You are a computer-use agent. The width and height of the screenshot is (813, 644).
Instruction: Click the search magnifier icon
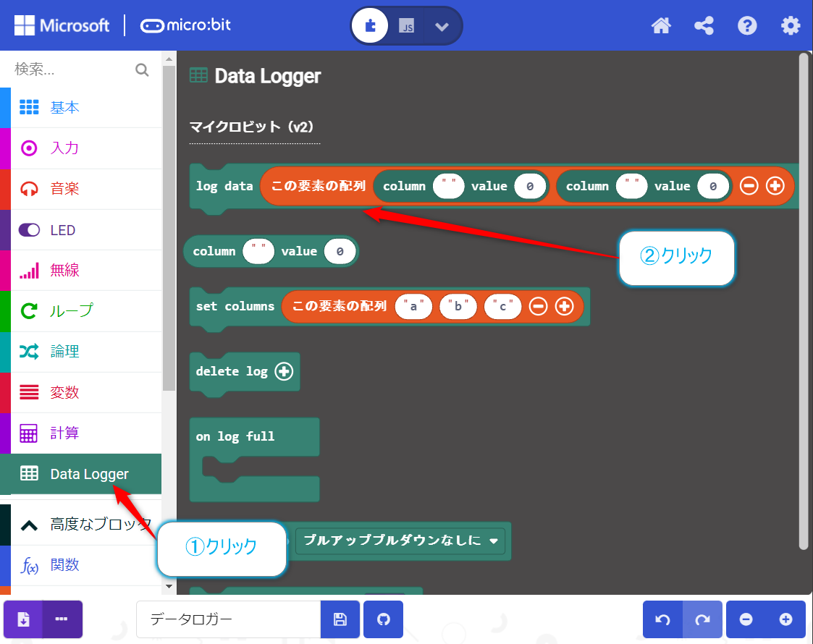pyautogui.click(x=142, y=69)
